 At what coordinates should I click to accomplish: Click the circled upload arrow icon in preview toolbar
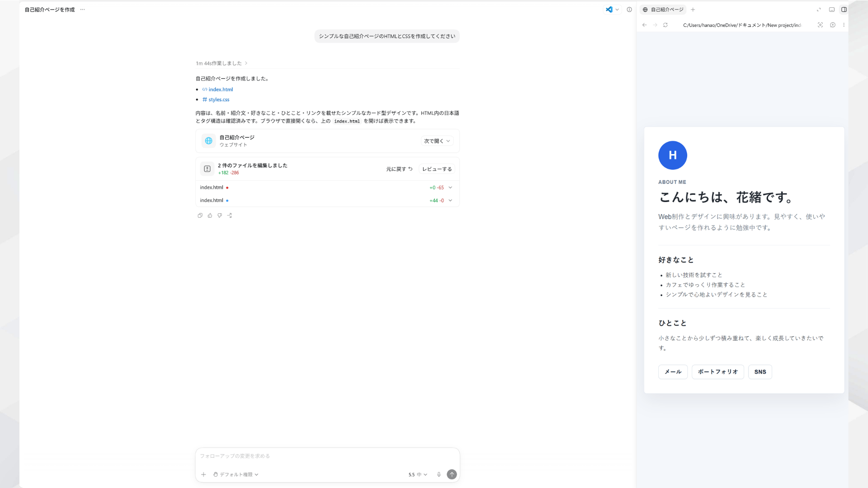(x=833, y=25)
